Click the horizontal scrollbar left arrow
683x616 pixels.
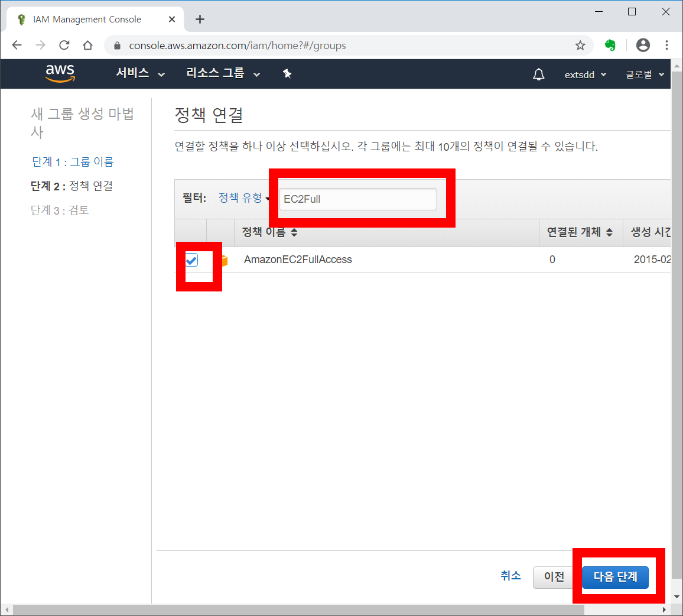(6, 609)
